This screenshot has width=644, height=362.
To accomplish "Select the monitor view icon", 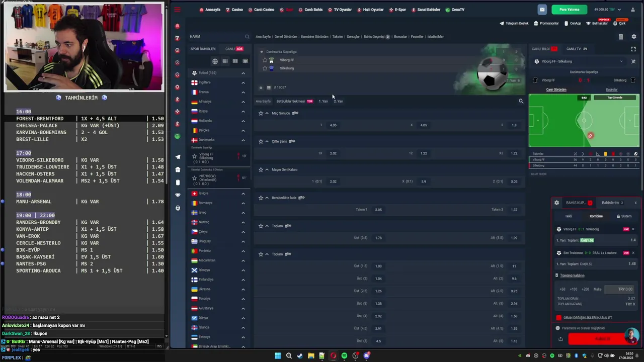I will click(245, 61).
